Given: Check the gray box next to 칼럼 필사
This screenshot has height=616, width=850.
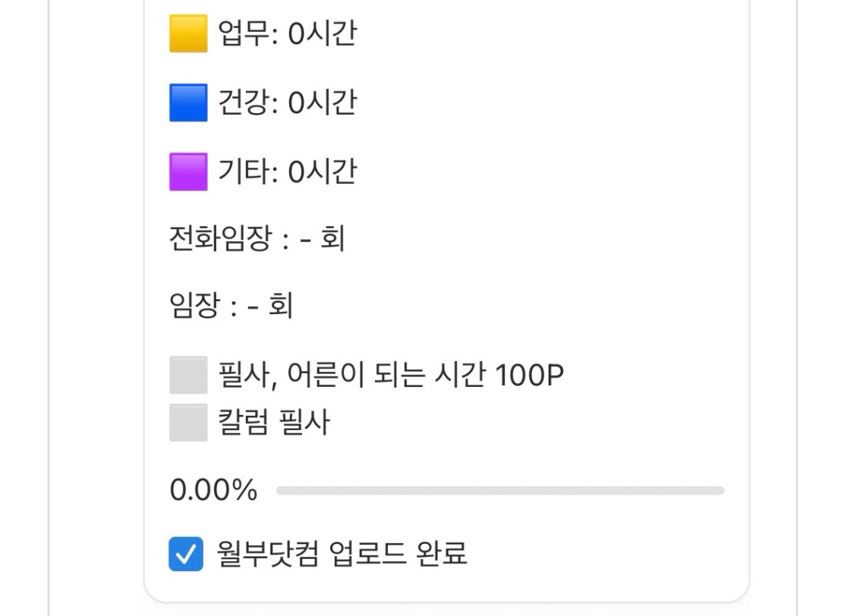Looking at the screenshot, I should 188,423.
